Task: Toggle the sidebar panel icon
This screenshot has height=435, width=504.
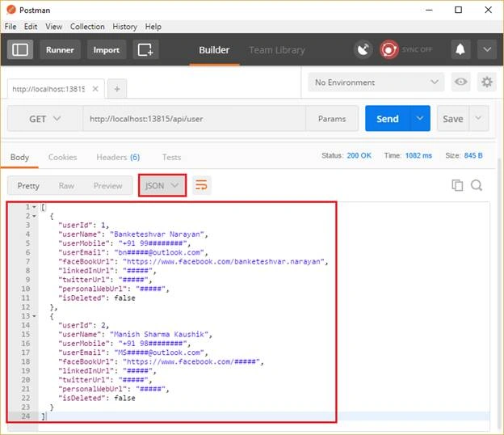Action: (20, 50)
